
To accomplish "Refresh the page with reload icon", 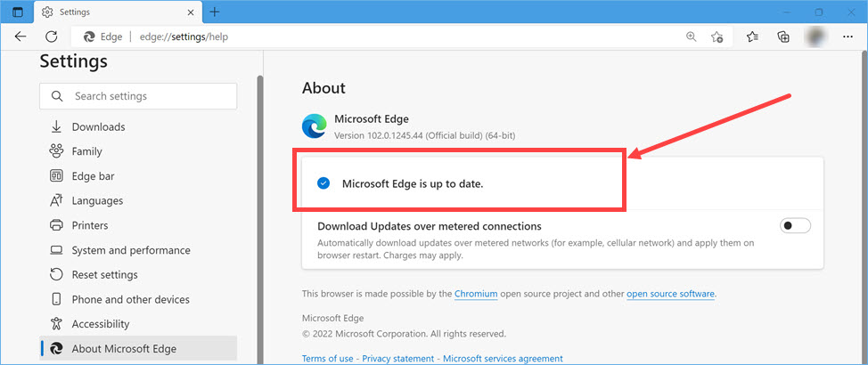I will coord(52,36).
